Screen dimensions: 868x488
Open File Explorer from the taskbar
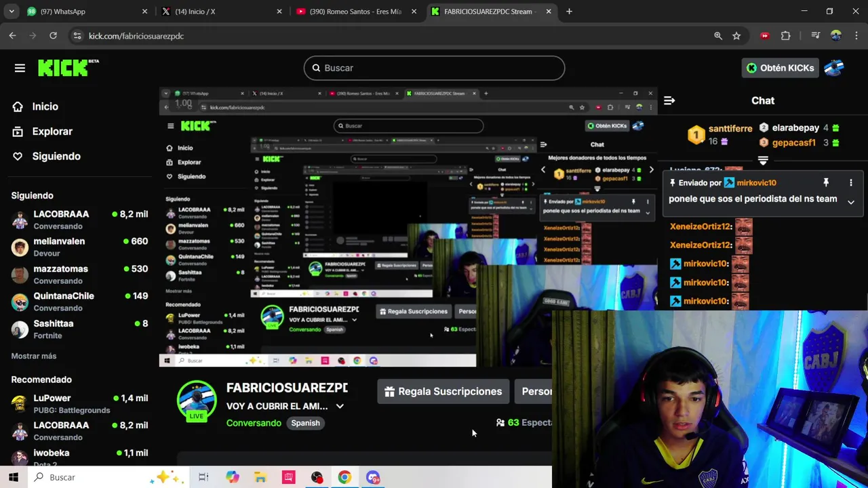point(260,477)
